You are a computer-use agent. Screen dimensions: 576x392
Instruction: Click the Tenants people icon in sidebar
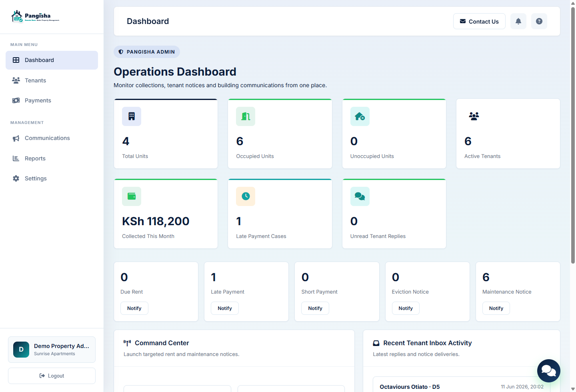click(x=16, y=80)
